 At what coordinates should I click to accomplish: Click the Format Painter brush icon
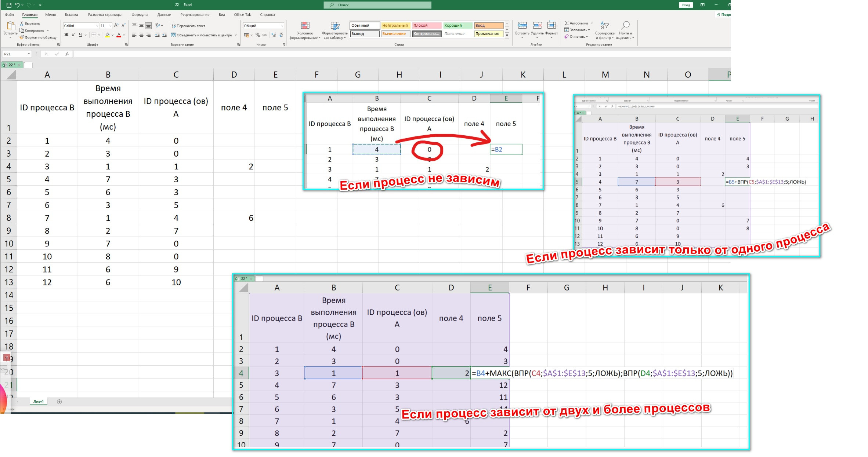click(x=22, y=37)
